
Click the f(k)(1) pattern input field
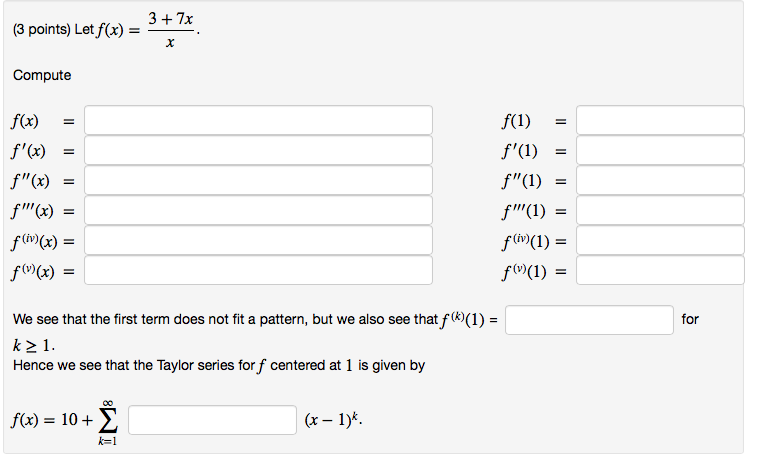click(589, 320)
